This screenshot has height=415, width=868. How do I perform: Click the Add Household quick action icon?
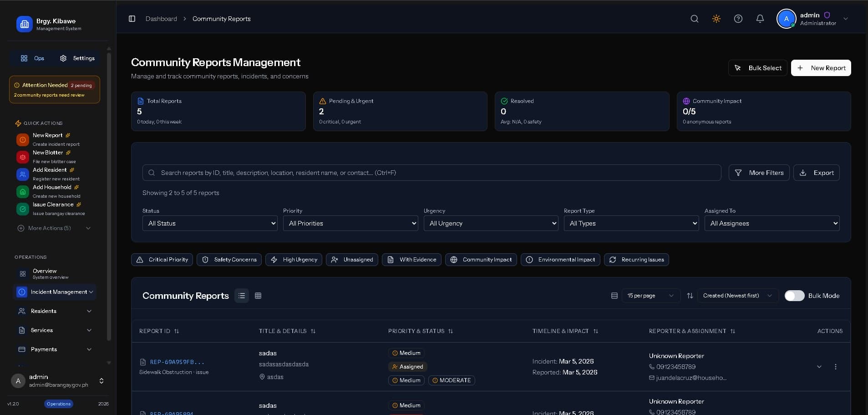point(22,191)
